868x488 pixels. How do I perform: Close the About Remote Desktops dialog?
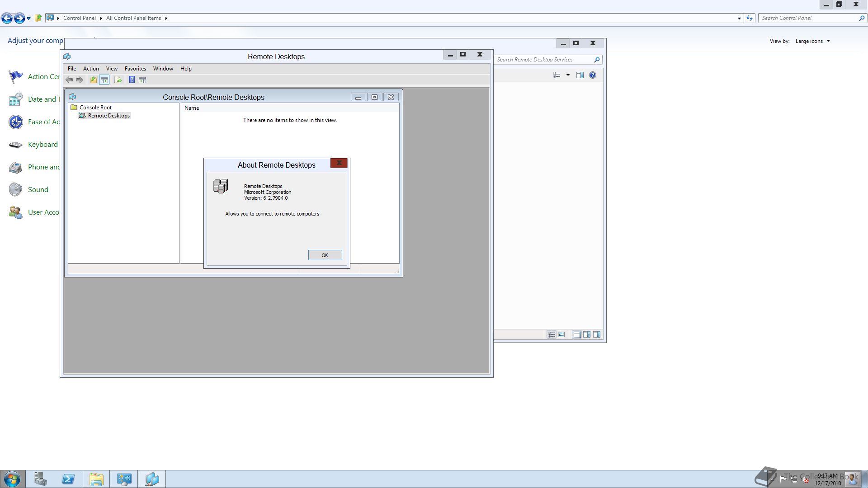pyautogui.click(x=339, y=163)
